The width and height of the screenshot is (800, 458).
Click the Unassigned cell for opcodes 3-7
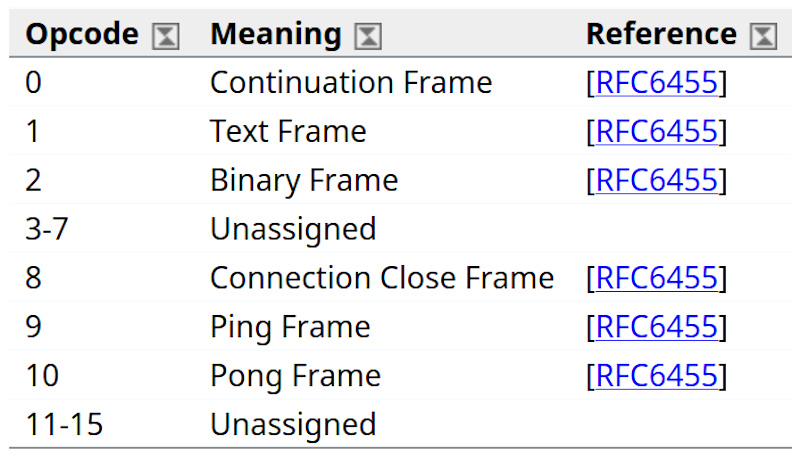click(x=293, y=230)
